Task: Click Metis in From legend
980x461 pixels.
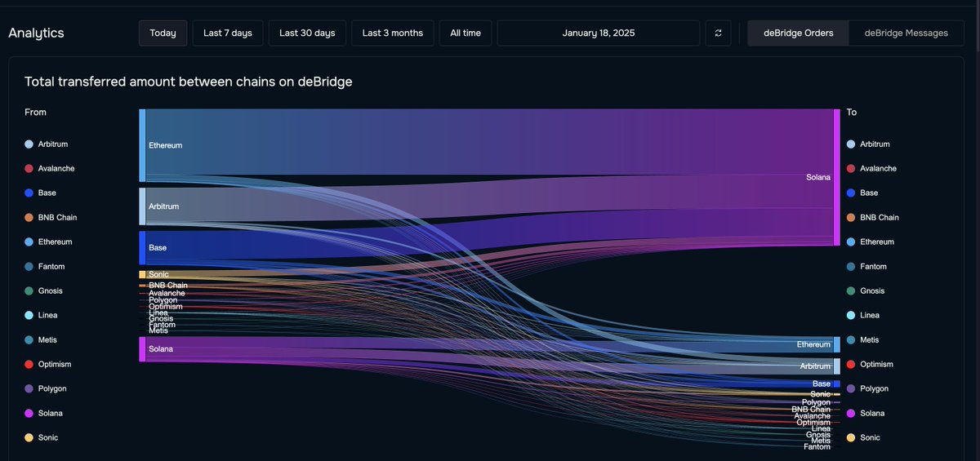Action: tap(41, 340)
